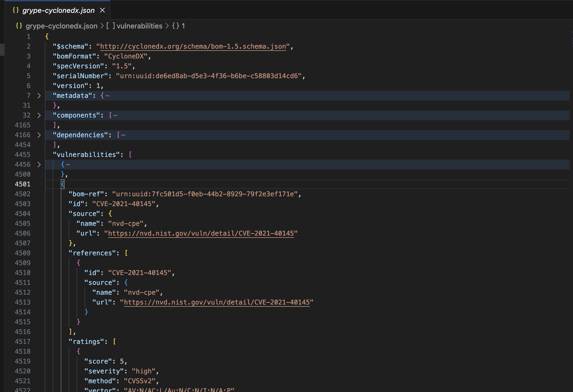The width and height of the screenshot is (573, 392).
Task: Click the severity value "high"
Action: 144,371
